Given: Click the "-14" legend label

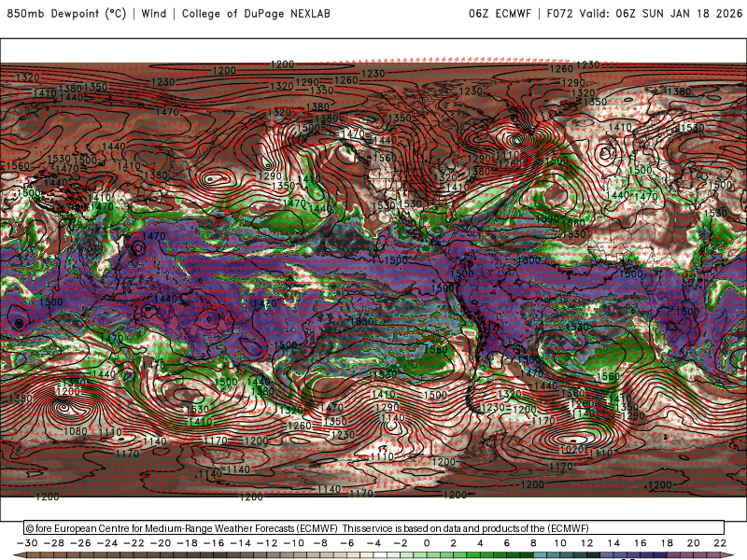Looking at the screenshot, I should 241,543.
